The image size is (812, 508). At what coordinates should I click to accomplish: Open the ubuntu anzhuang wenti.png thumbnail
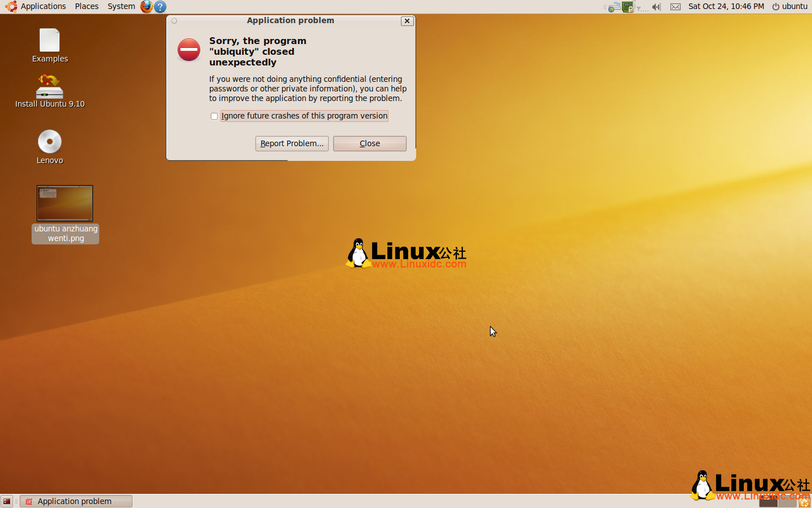pyautogui.click(x=65, y=203)
